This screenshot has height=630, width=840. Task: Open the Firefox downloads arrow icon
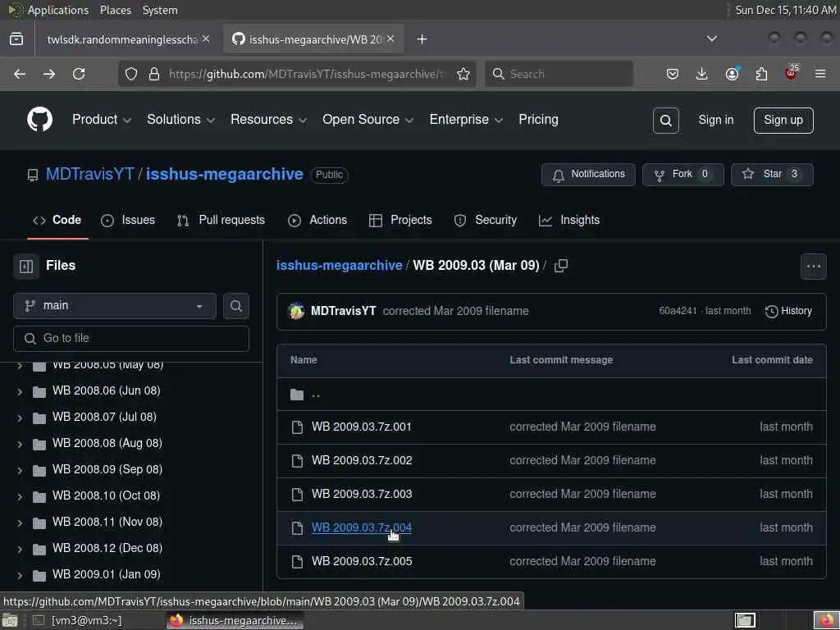pyautogui.click(x=701, y=74)
